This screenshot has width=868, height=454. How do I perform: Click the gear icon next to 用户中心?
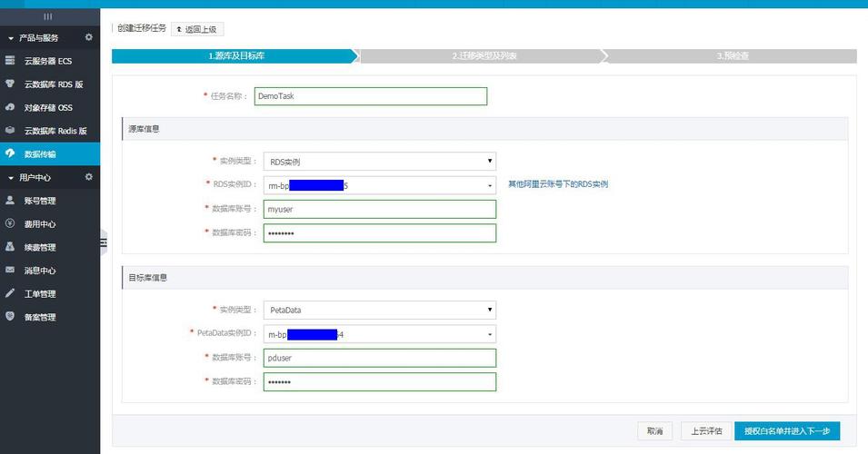[88, 177]
